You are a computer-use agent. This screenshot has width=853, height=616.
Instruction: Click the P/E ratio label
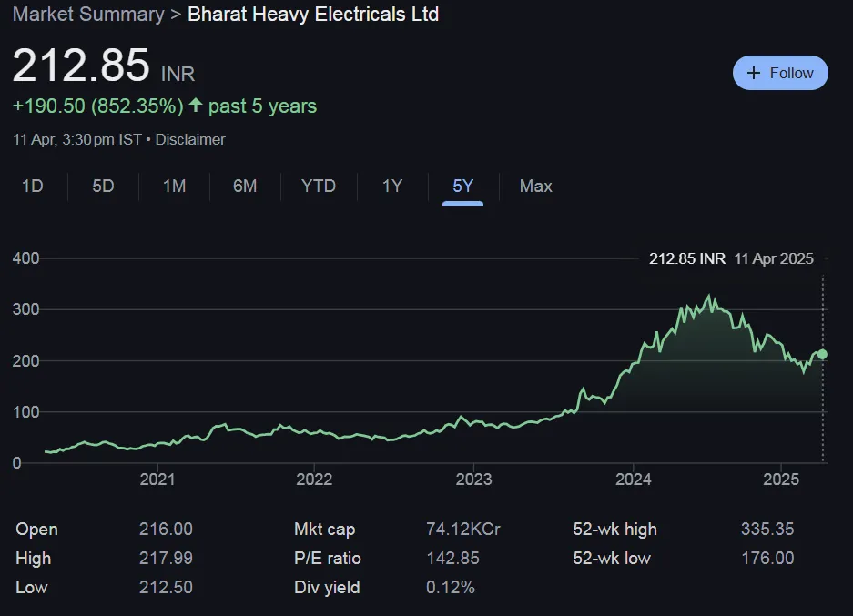coord(328,559)
